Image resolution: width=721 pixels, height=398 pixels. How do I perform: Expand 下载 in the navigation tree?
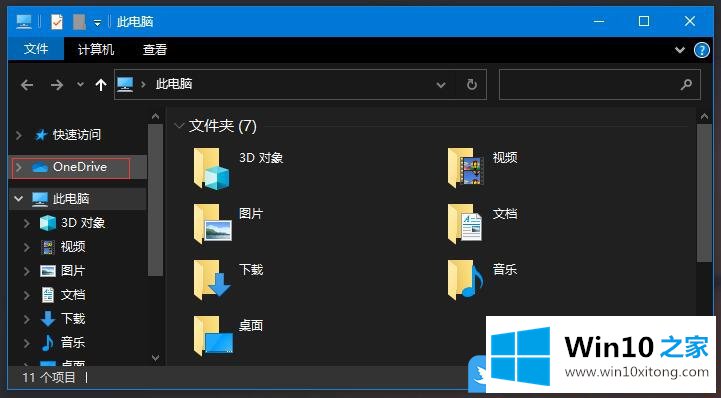[27, 319]
